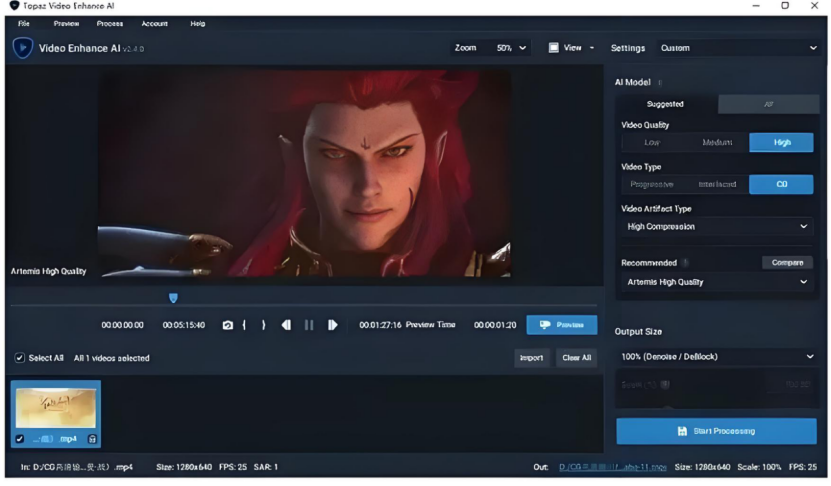Screen dimensions: 831x486
Task: Open the Video Artifact Type dropdown
Action: coord(717,226)
